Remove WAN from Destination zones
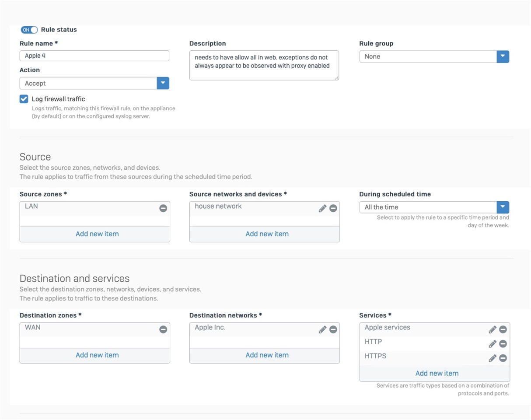Viewport: 531px width, 420px height. (x=163, y=329)
